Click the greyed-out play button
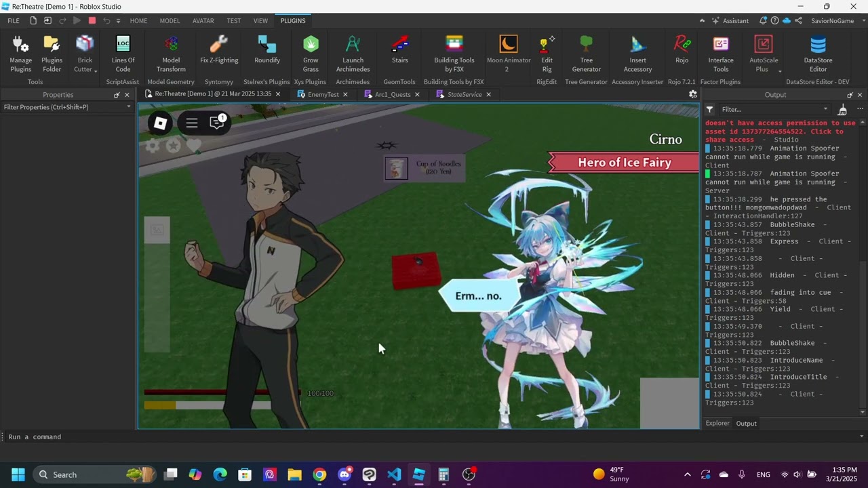Viewport: 868px width, 488px height. [77, 21]
